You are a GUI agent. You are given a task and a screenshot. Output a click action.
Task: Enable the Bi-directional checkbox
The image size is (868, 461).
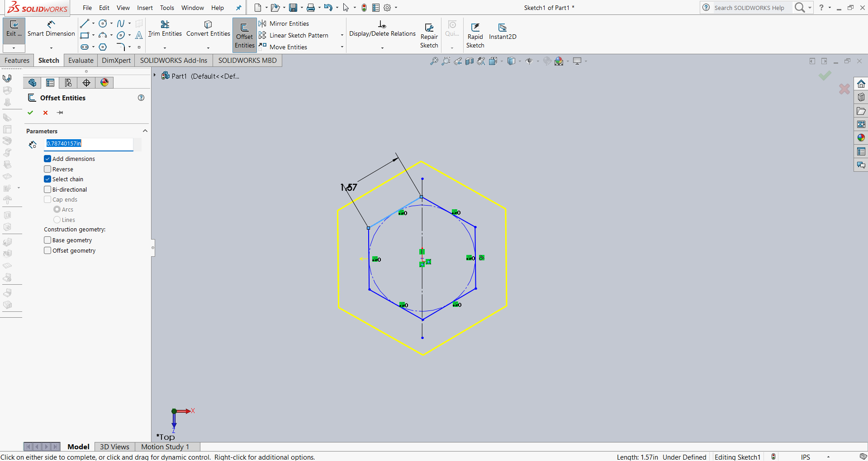click(47, 189)
